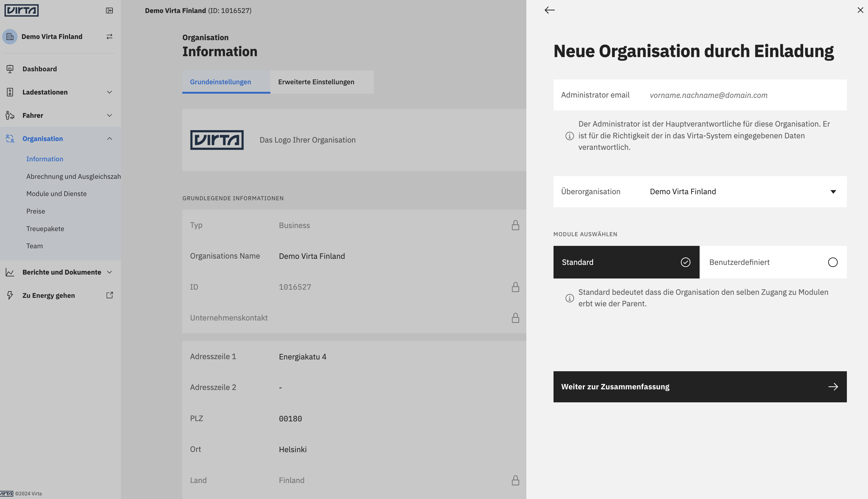The height and width of the screenshot is (499, 868).
Task: Open Module und Dienste submenu item
Action: (x=56, y=194)
